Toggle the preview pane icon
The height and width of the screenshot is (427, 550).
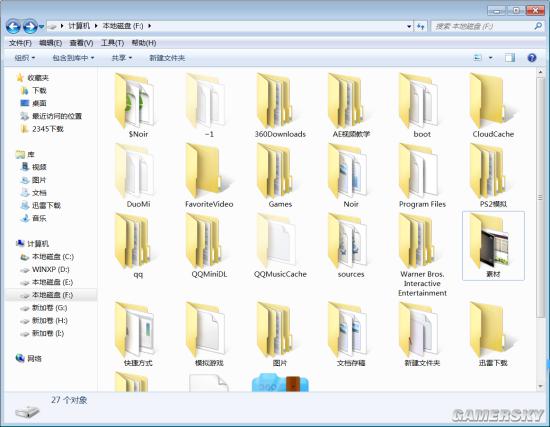(x=510, y=58)
